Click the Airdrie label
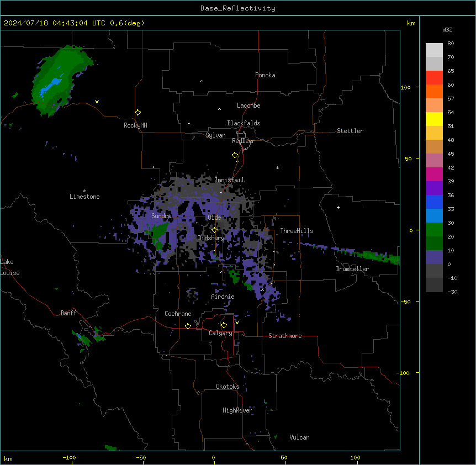Viewport: 476px width, 465px height. 223,297
